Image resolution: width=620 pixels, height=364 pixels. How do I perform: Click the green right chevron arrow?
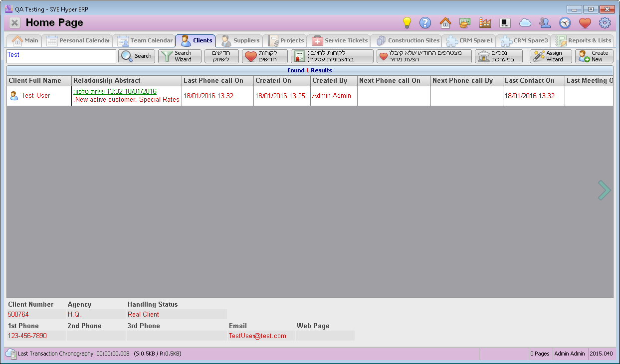click(x=604, y=190)
